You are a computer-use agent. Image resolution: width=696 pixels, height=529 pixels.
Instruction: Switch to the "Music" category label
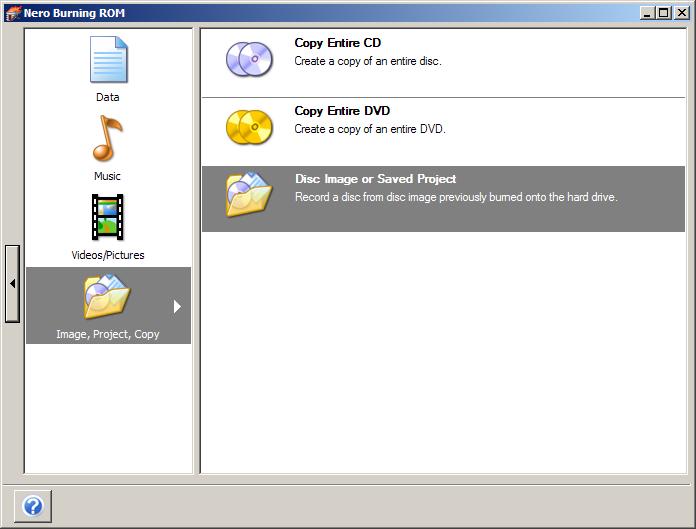107,176
